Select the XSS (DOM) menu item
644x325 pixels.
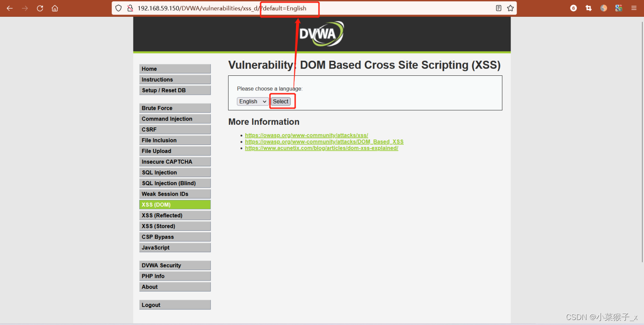click(x=175, y=205)
